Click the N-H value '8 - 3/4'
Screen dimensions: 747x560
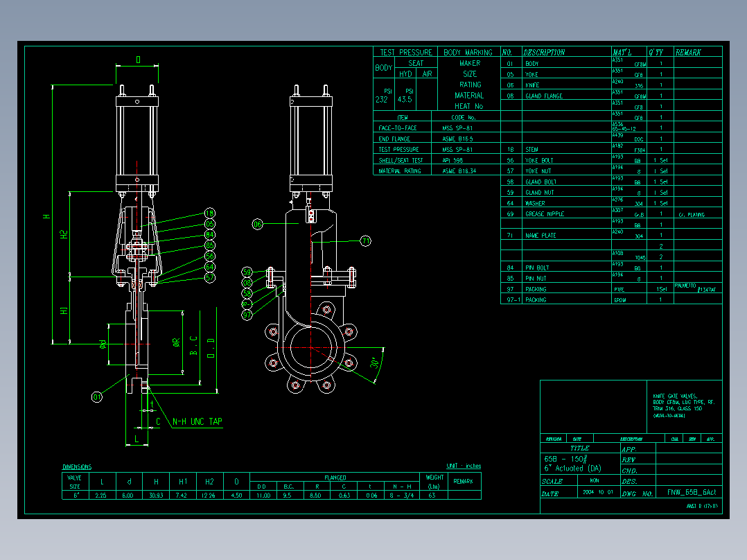click(403, 496)
